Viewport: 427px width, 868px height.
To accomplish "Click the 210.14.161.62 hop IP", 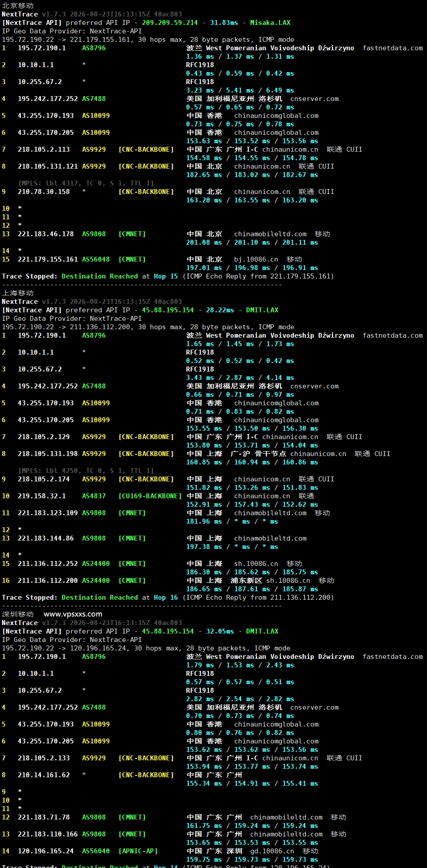I will pyautogui.click(x=44, y=775).
